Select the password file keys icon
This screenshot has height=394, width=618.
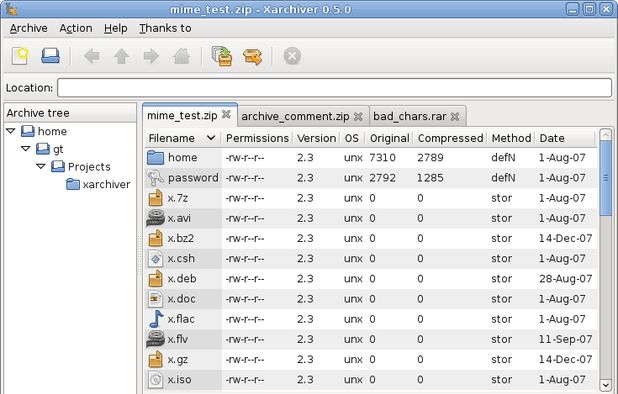155,178
